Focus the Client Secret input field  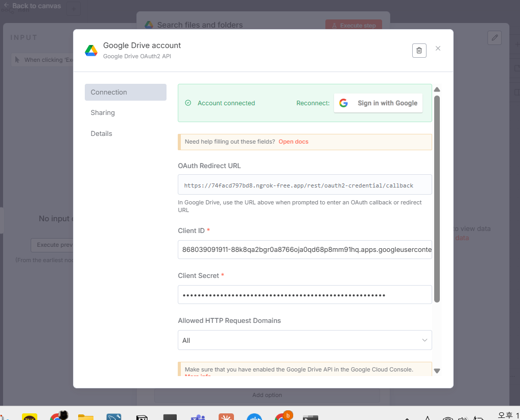(305, 295)
